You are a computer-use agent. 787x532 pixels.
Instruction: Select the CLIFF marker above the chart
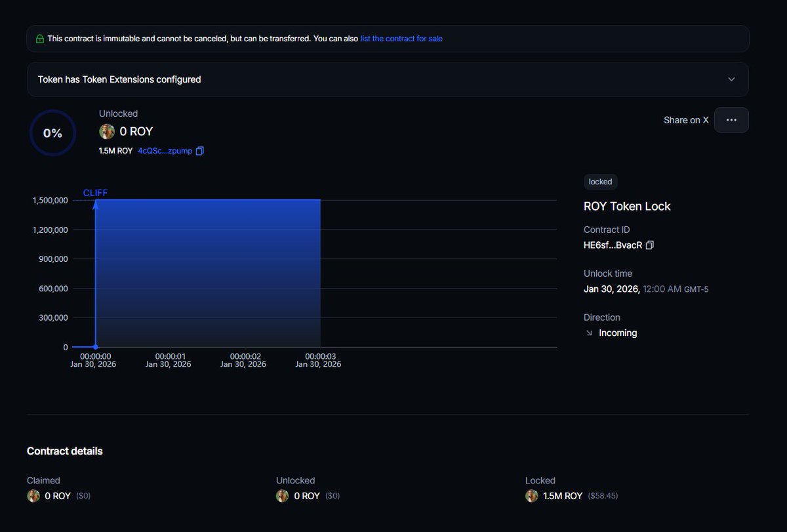click(x=95, y=192)
